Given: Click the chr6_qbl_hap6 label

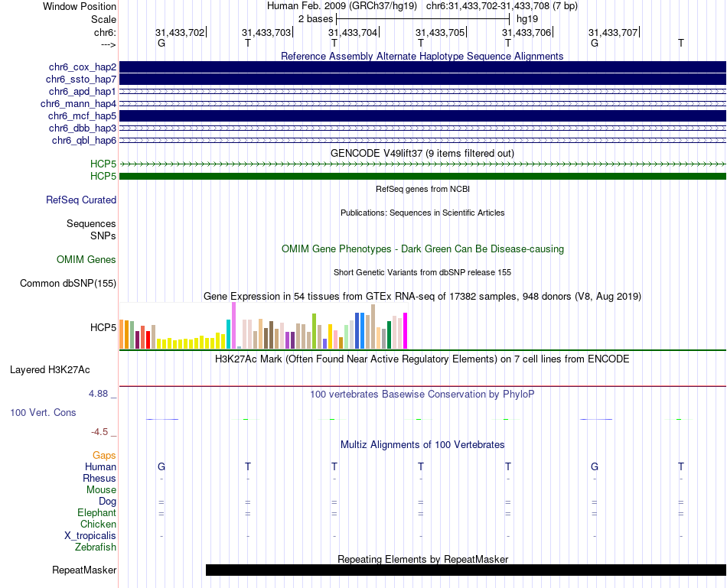Looking at the screenshot, I should click(84, 141).
